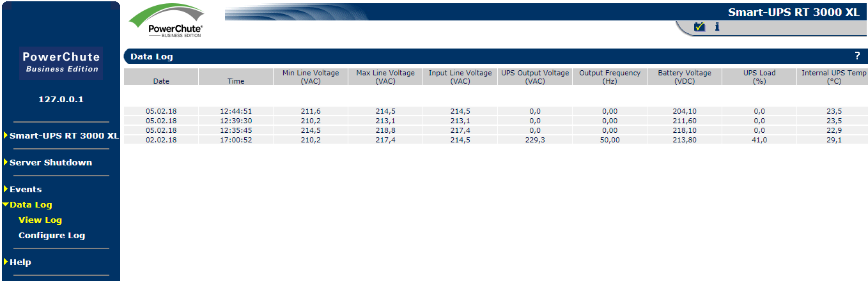Click the battery voltage 211,60 value
868x281 pixels.
685,121
